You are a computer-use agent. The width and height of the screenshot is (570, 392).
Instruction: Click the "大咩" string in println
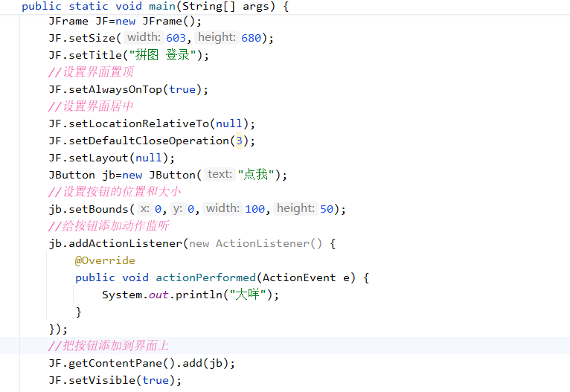pos(248,295)
